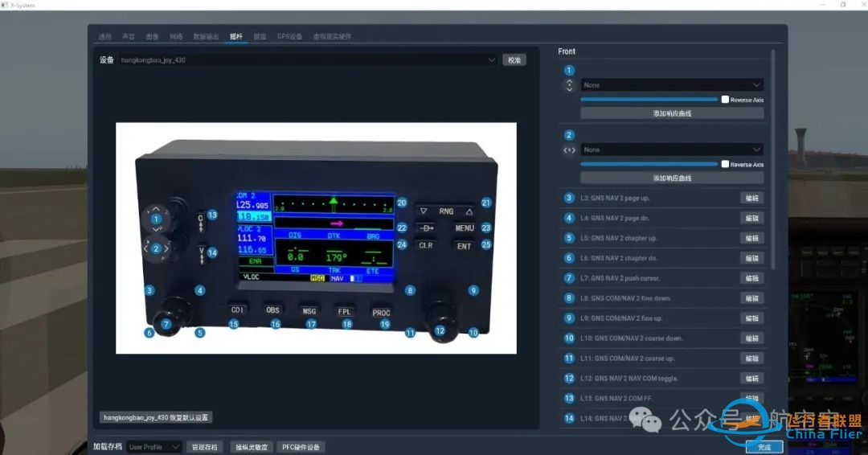Image resolution: width=868 pixels, height=455 pixels.
Task: Select the vertical axis icon for axis 1
Action: 569,85
